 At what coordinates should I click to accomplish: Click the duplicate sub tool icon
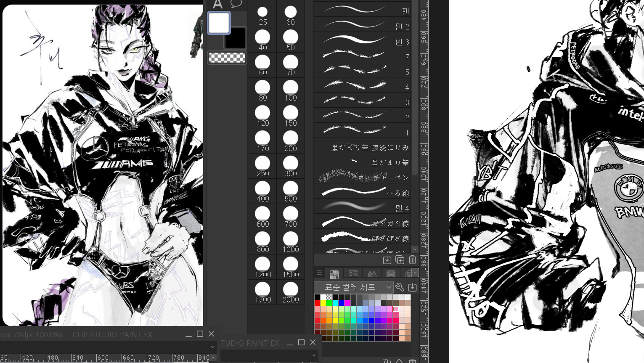pyautogui.click(x=400, y=260)
